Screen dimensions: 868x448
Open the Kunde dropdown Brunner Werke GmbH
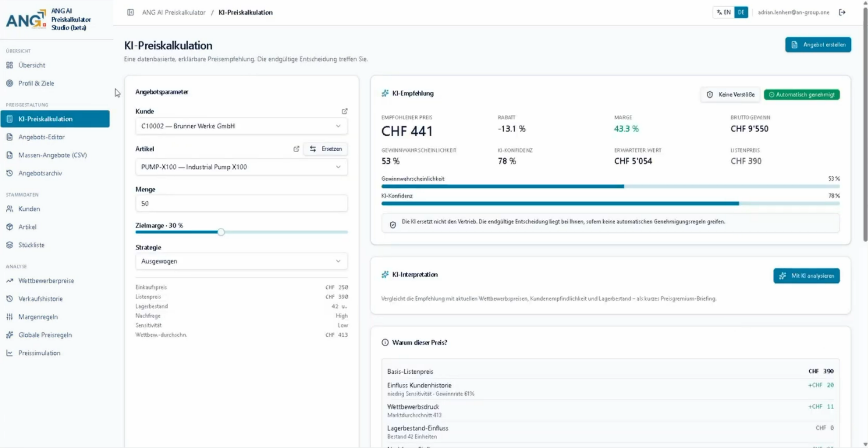241,126
